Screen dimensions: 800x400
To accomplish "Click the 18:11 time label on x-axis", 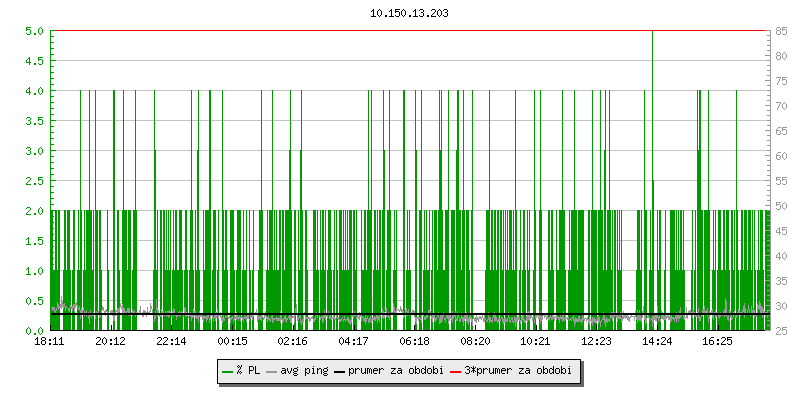I will point(50,342).
